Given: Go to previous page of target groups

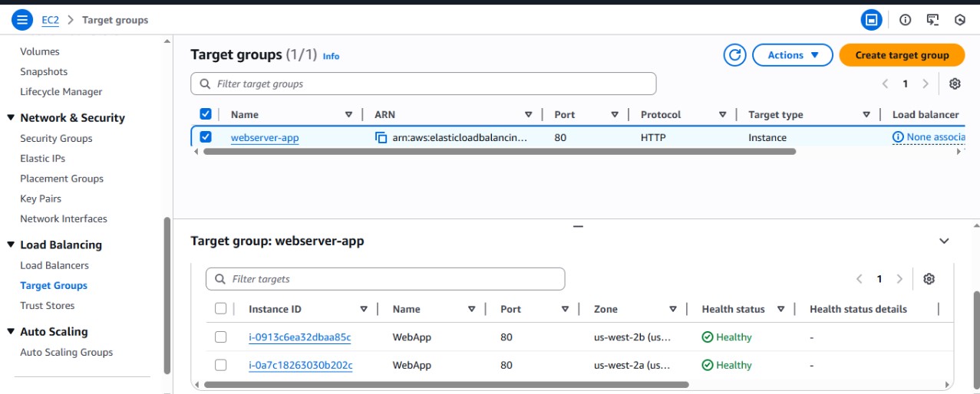Looking at the screenshot, I should click(885, 84).
